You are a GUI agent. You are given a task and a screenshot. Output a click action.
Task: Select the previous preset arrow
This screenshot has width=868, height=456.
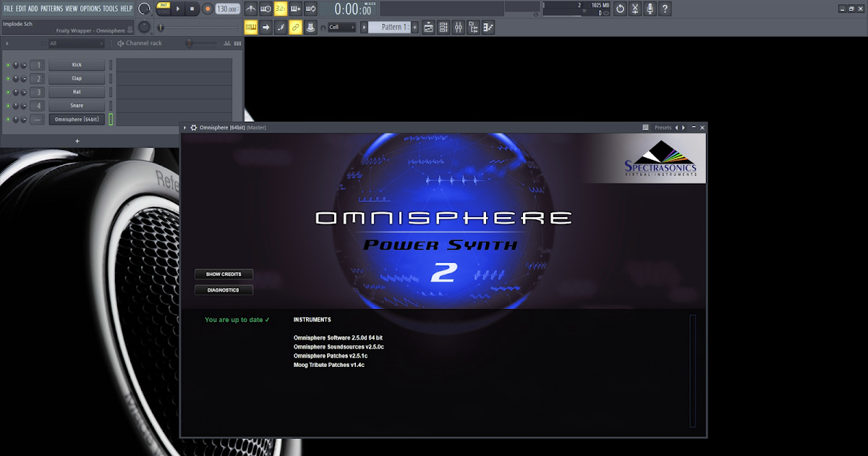(x=676, y=127)
